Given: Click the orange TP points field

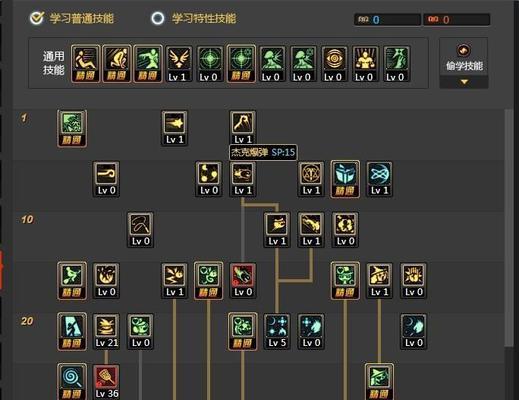Looking at the screenshot, I should point(456,20).
